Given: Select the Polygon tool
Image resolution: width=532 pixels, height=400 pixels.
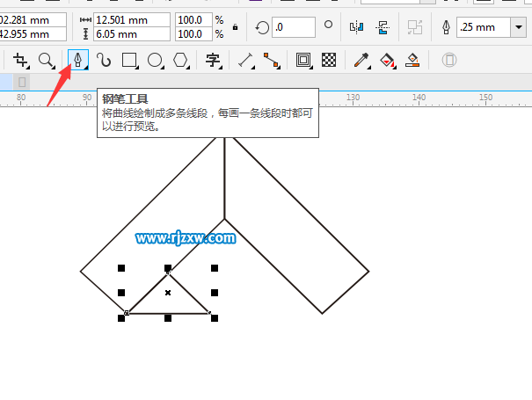Looking at the screenshot, I should 180,60.
